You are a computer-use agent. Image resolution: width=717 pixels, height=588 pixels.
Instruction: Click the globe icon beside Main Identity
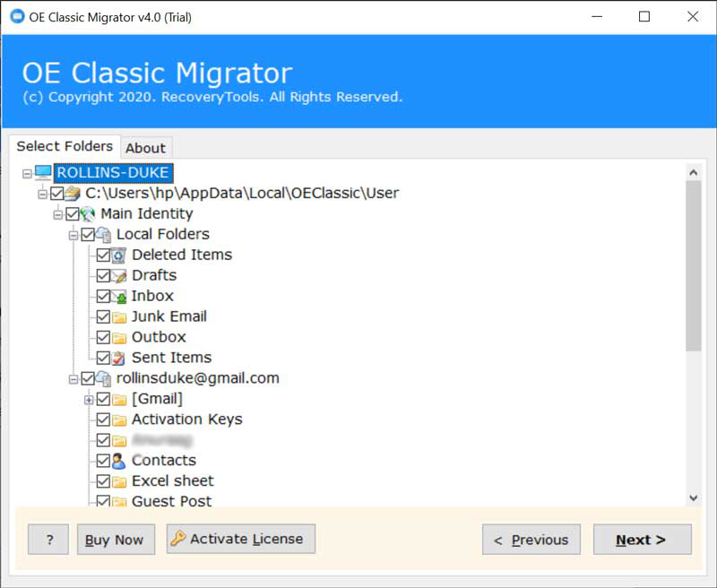point(88,214)
